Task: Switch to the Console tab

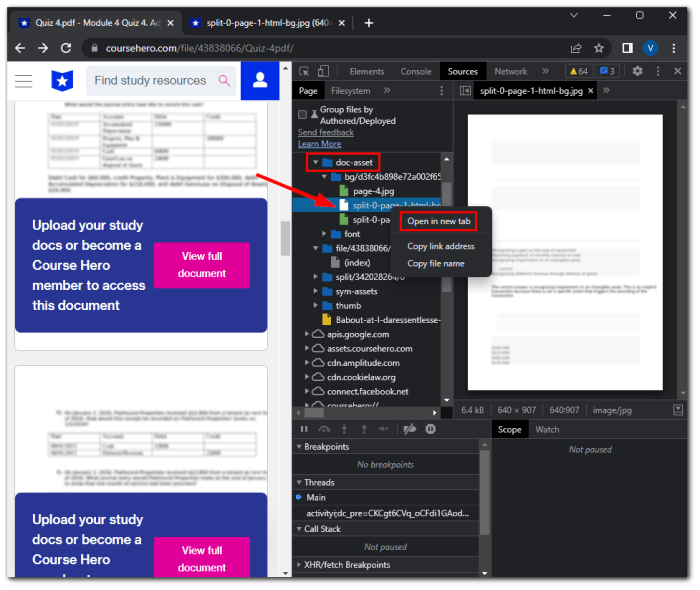Action: point(416,71)
